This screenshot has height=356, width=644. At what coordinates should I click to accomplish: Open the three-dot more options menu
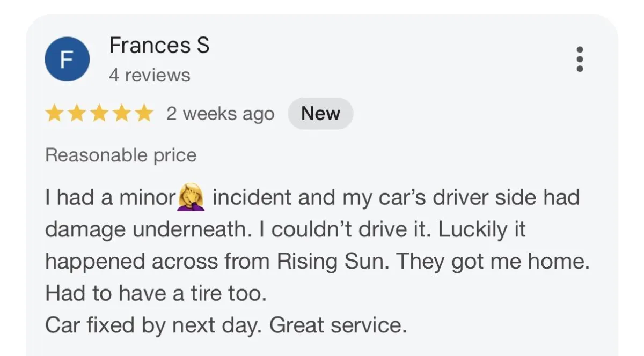tap(580, 60)
